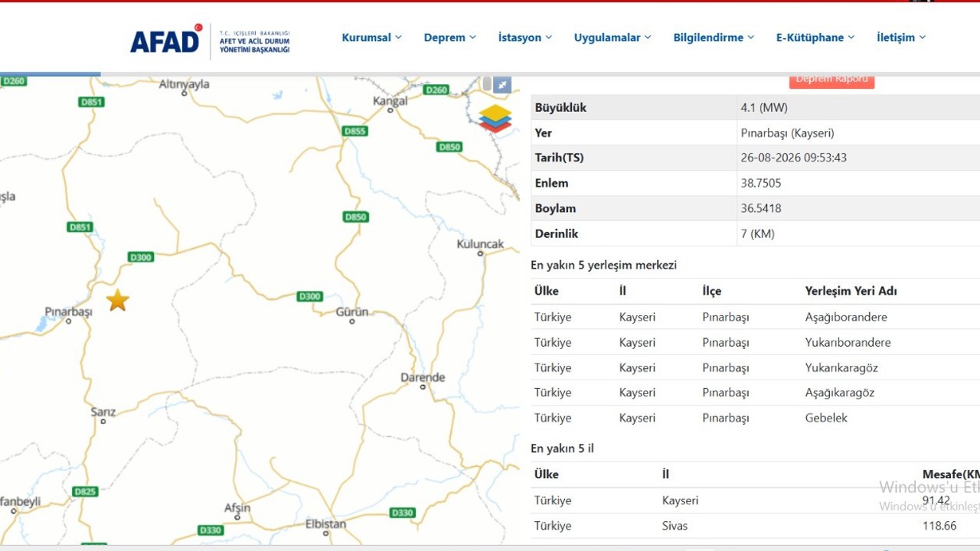The image size is (980, 551).
Task: Click distance value 118.66
Action: 939,526
